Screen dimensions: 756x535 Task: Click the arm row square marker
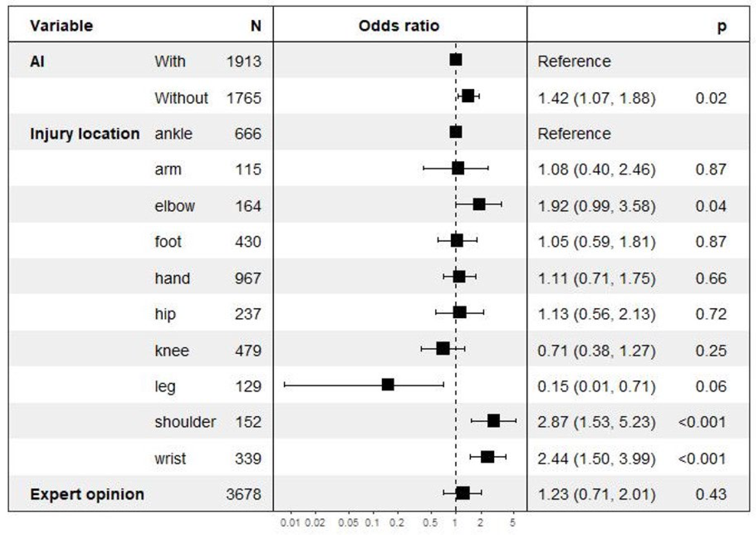(x=458, y=168)
